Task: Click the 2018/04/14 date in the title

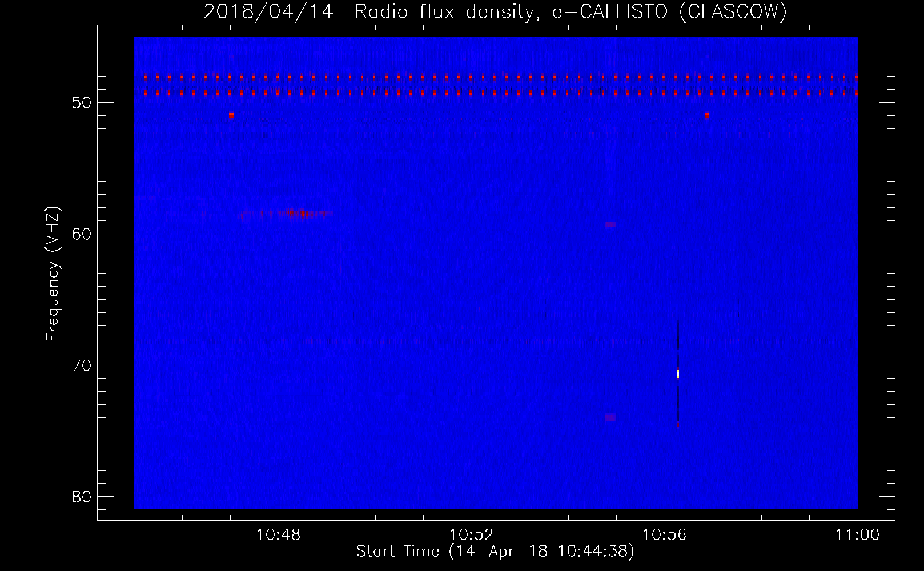Action: (268, 12)
